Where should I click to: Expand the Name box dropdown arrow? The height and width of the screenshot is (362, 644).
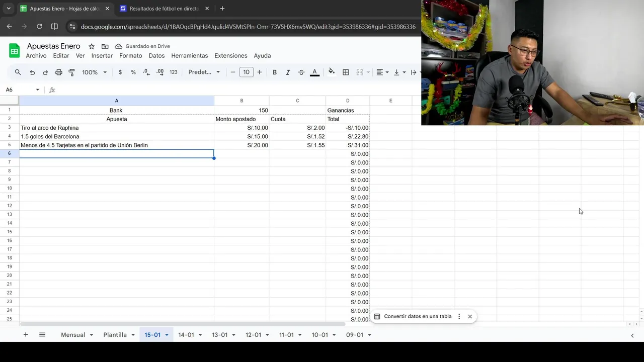(x=37, y=89)
